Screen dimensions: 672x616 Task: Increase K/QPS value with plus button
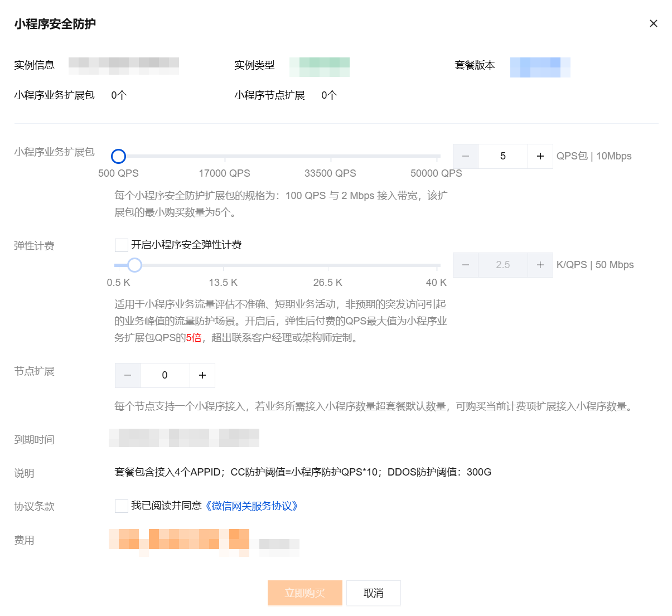[x=540, y=265]
